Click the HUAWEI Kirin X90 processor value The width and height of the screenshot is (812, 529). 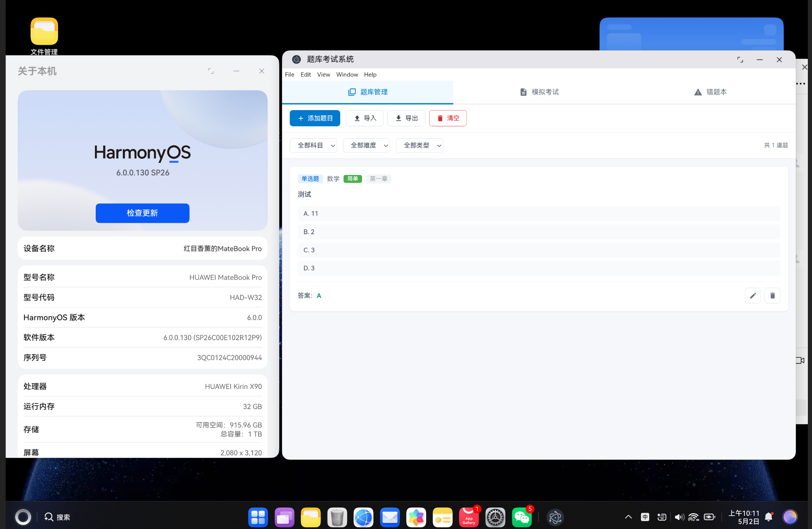pos(233,386)
